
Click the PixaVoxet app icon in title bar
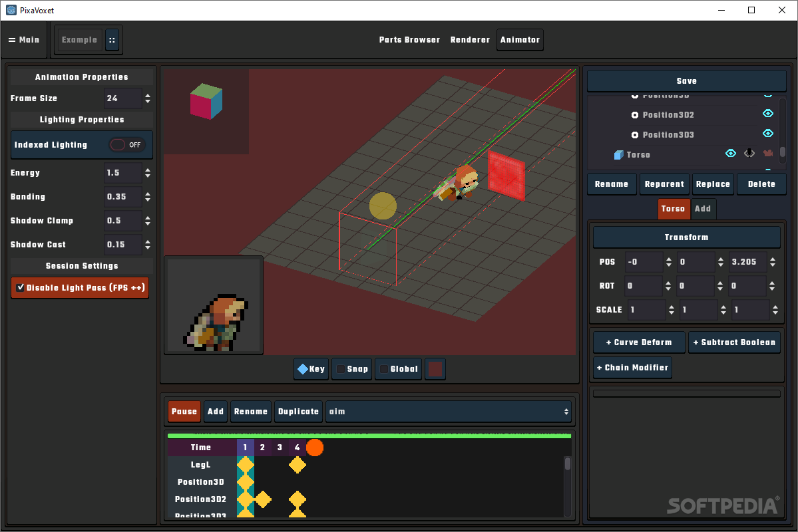pos(11,10)
